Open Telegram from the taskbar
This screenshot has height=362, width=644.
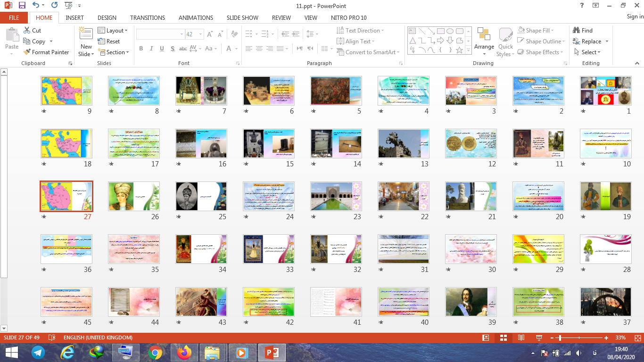point(38,352)
